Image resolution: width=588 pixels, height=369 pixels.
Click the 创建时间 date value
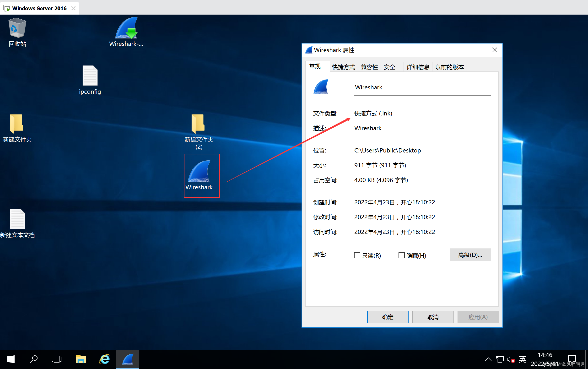(394, 202)
